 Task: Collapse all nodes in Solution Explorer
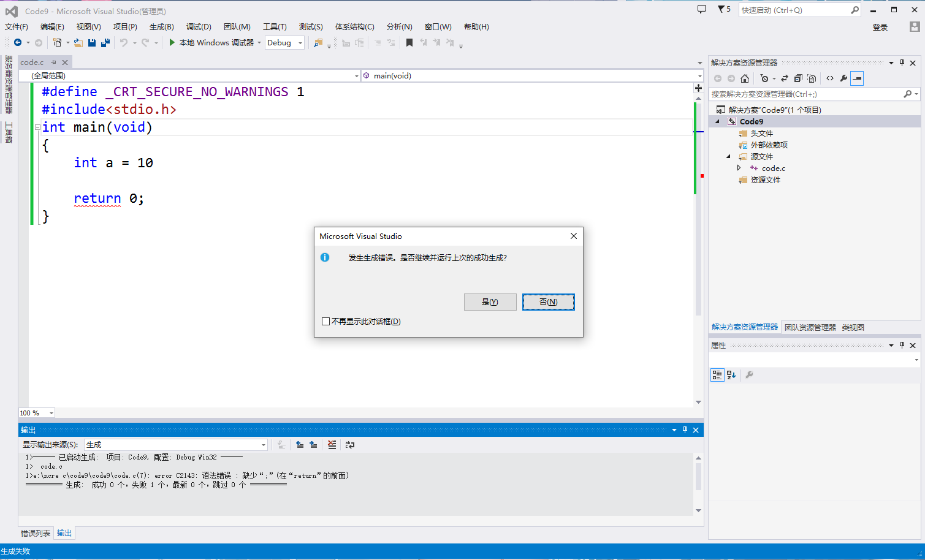click(x=798, y=78)
